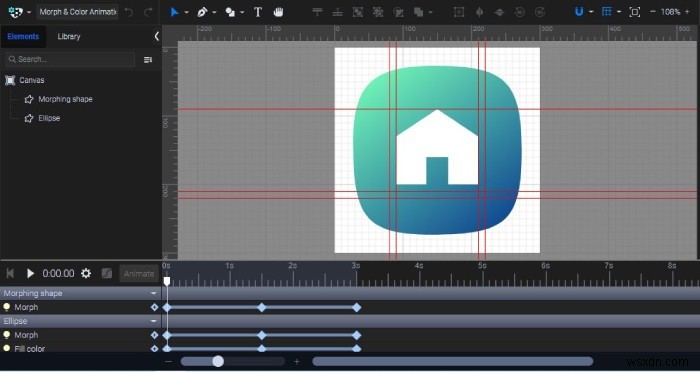Viewport: 700px width, 372px height.
Task: Collapse the Ellipse timeline group
Action: pos(154,321)
